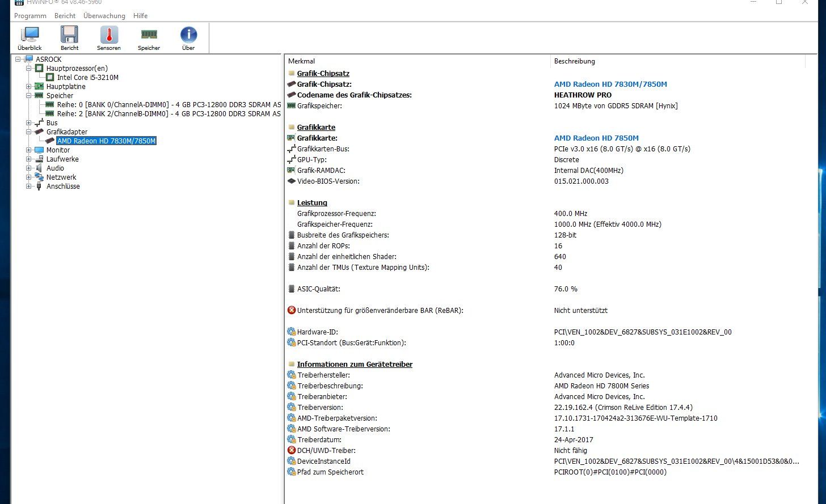The height and width of the screenshot is (504, 826).
Task: Click the Informationen zum Gerätetreiber heading
Action: coord(355,364)
